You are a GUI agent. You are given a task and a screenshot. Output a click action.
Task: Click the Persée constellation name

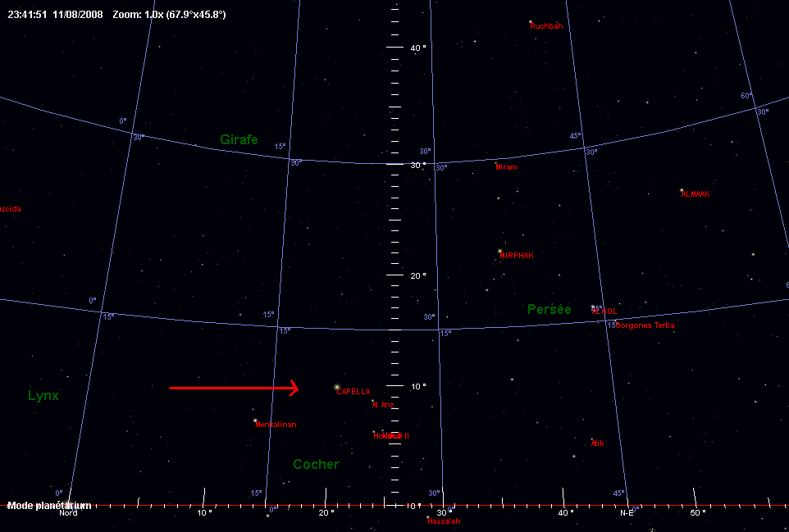[x=549, y=310]
